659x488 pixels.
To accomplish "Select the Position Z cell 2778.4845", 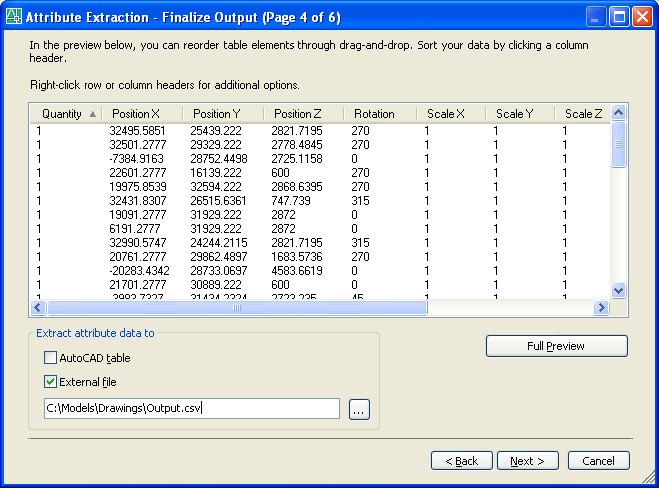I will tap(297, 145).
